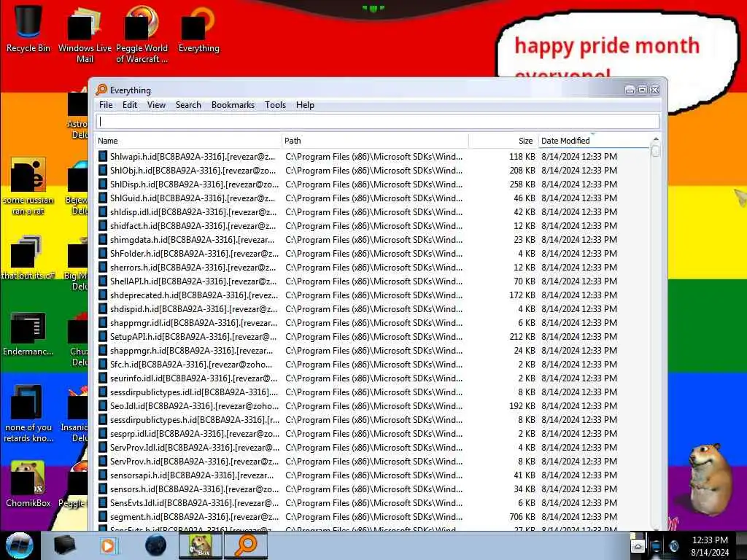Select shldisp.idl.id[BC8BA92A-3316] file
The height and width of the screenshot is (560, 747).
click(193, 211)
